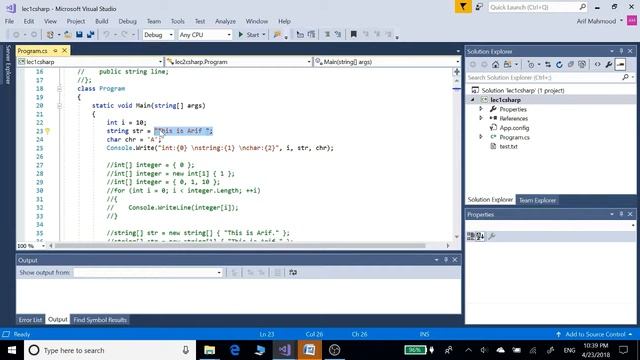This screenshot has width=640, height=360.
Task: Click the Save All toolbar icon
Action: tap(90, 35)
